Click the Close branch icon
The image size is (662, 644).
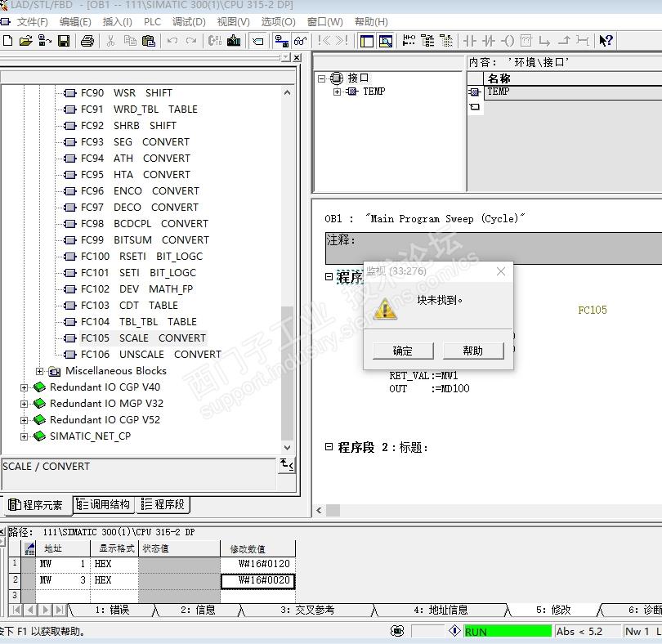(564, 41)
